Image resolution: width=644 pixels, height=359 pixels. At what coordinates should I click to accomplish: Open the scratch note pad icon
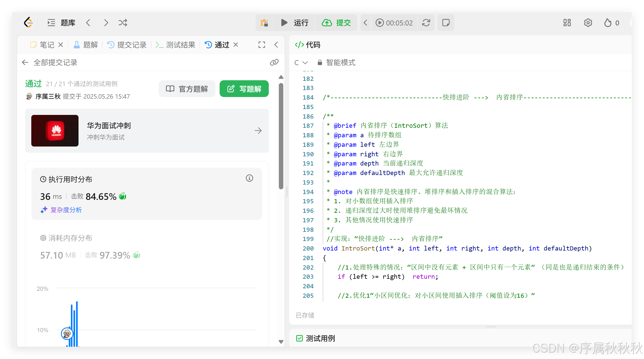tap(446, 23)
